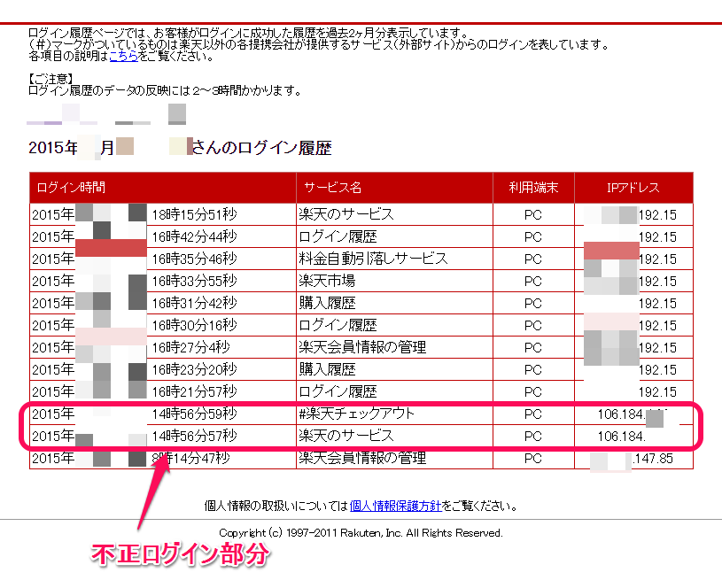Select login time 14時56分59秒
The height and width of the screenshot is (588, 722).
point(194,414)
